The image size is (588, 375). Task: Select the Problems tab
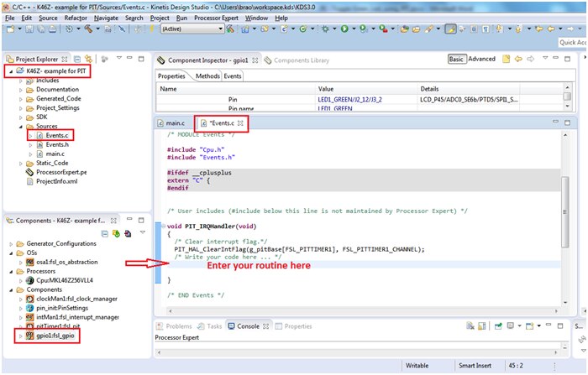coord(178,326)
